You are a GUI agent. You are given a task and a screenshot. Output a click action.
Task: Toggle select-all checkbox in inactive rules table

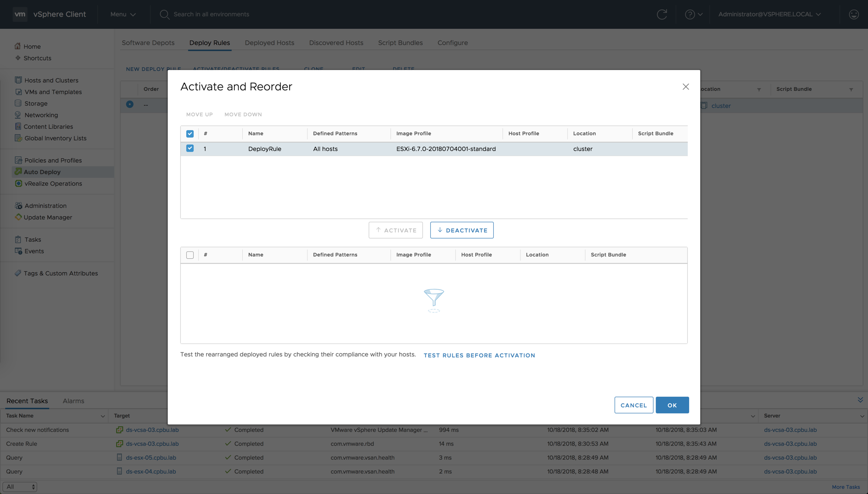coord(190,255)
